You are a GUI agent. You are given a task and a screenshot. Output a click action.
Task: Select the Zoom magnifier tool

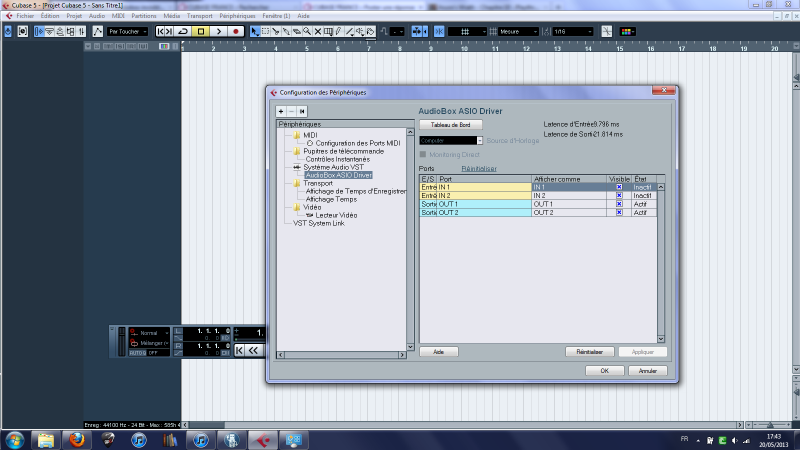click(x=307, y=32)
